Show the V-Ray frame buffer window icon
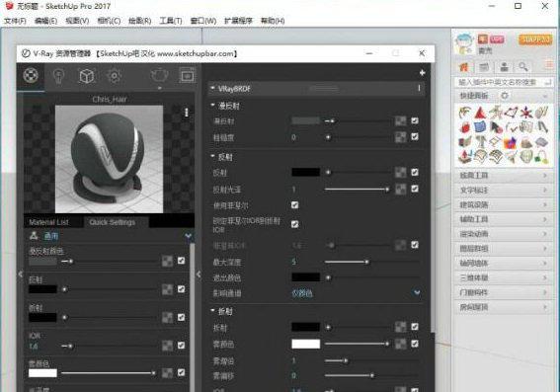The image size is (560, 392). point(187,75)
